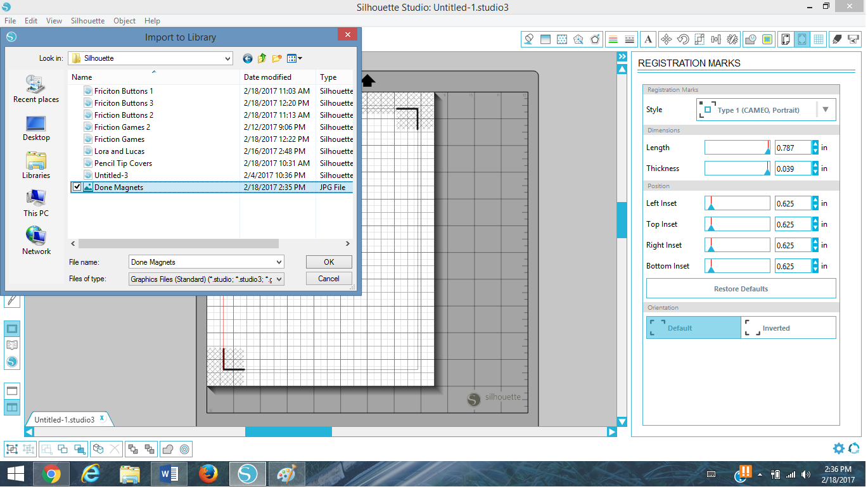Screen dimensions: 868x489
Task: Open the Replicate panel icon
Action: [732, 39]
